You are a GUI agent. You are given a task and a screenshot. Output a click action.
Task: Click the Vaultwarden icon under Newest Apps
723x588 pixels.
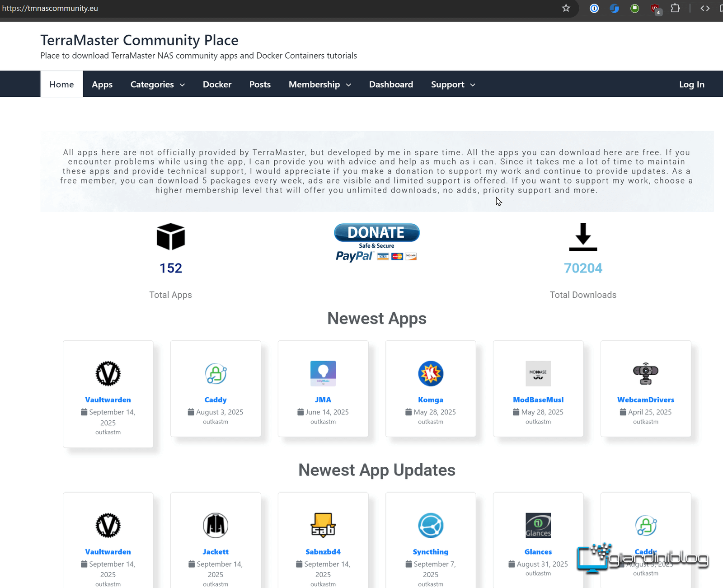108,373
